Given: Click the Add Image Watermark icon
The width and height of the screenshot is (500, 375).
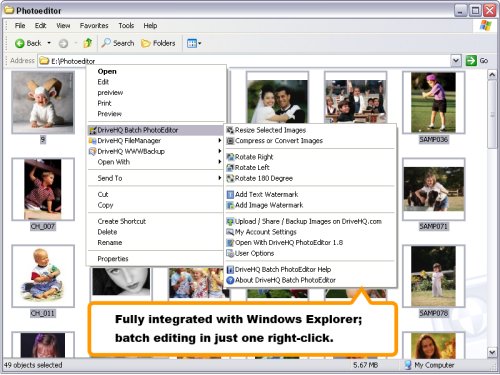Looking at the screenshot, I should (230, 205).
